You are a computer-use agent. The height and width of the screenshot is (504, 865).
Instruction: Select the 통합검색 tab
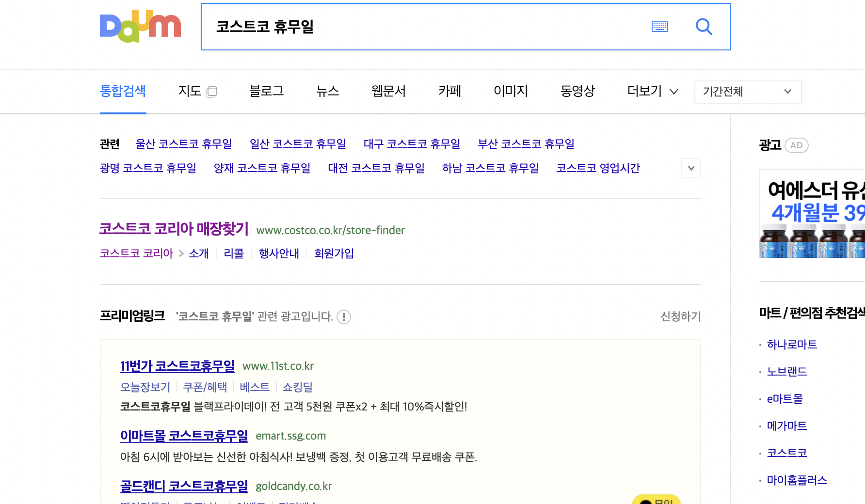123,91
